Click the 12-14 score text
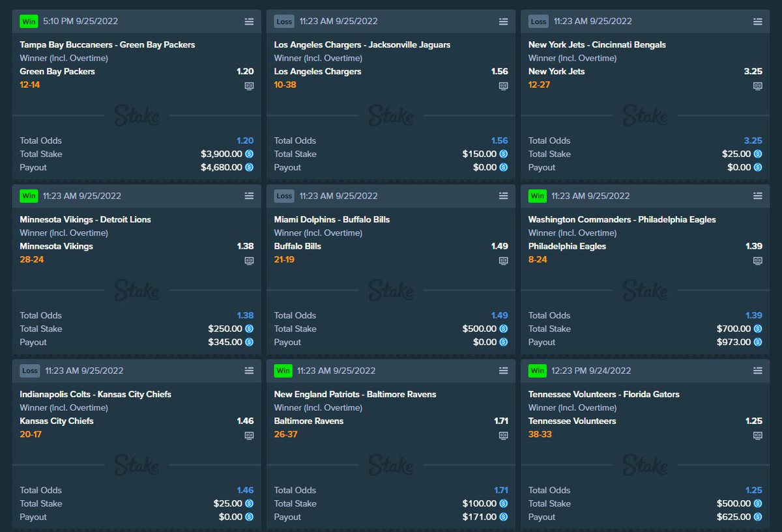Screen dimensions: 782x532 [x=30, y=85]
